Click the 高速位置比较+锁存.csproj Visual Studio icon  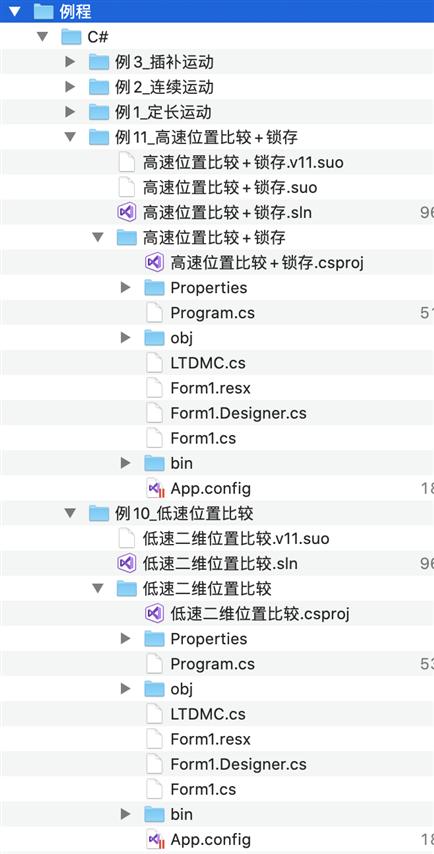coord(154,263)
